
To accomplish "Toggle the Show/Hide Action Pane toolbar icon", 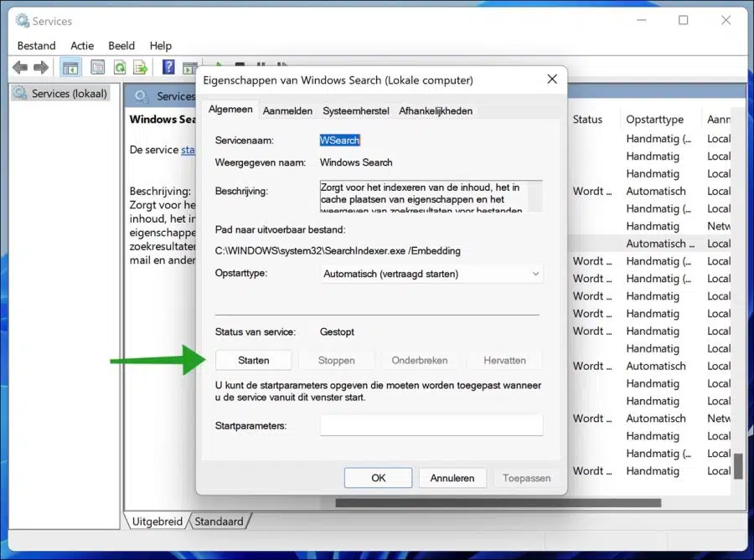I will coord(189,68).
